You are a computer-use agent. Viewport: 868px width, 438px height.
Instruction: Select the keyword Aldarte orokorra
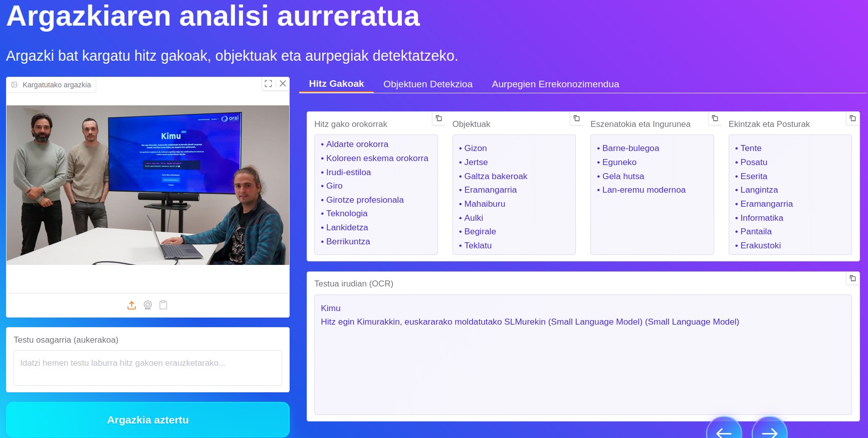coord(357,144)
